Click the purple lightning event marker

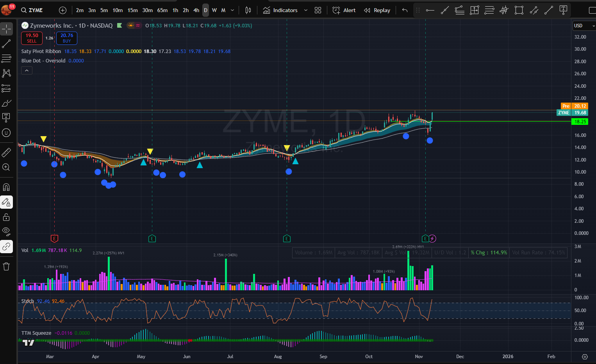click(432, 238)
